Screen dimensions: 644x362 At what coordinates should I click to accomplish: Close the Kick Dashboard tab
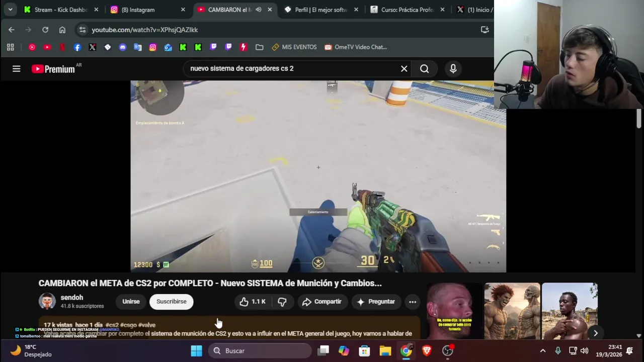pos(96,10)
